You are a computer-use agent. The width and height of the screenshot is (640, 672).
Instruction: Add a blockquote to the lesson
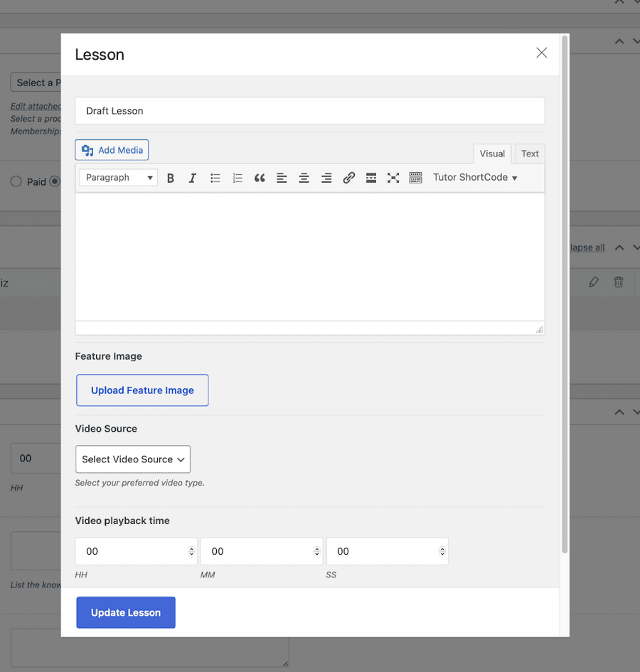tap(260, 178)
